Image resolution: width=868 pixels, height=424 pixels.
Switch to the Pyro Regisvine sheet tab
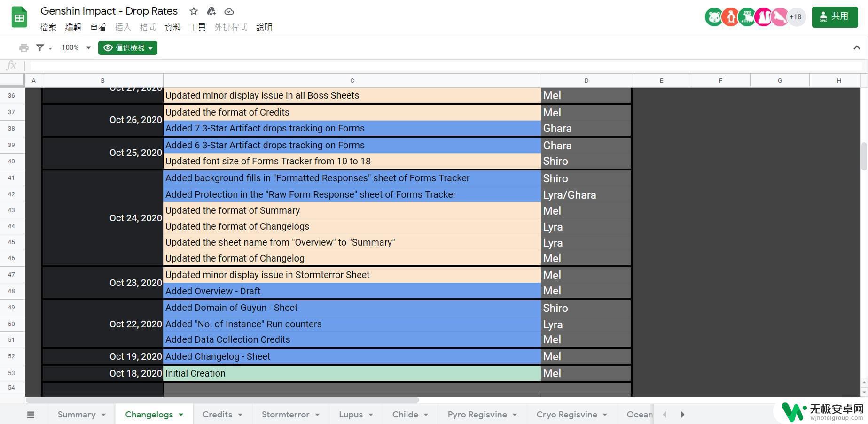477,415
